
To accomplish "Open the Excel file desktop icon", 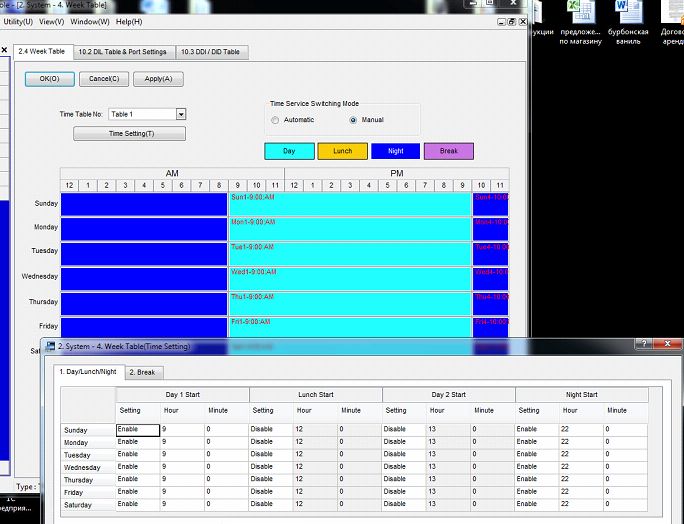I will click(581, 22).
